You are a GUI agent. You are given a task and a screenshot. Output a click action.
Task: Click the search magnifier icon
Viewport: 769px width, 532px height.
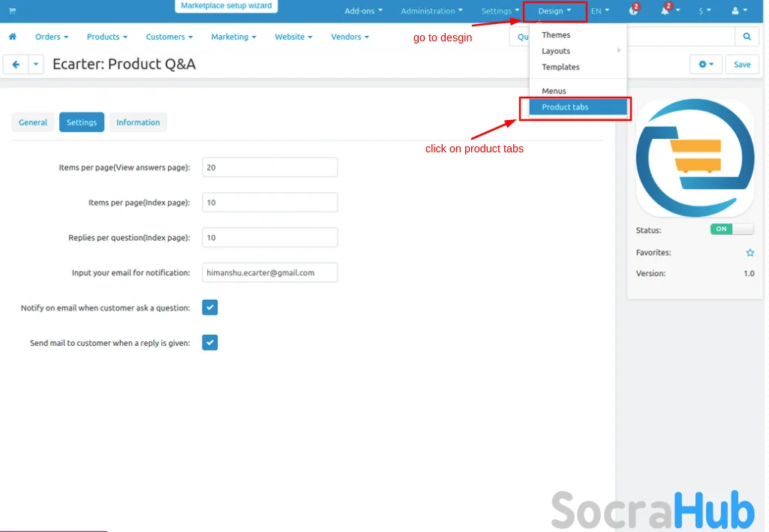click(746, 37)
